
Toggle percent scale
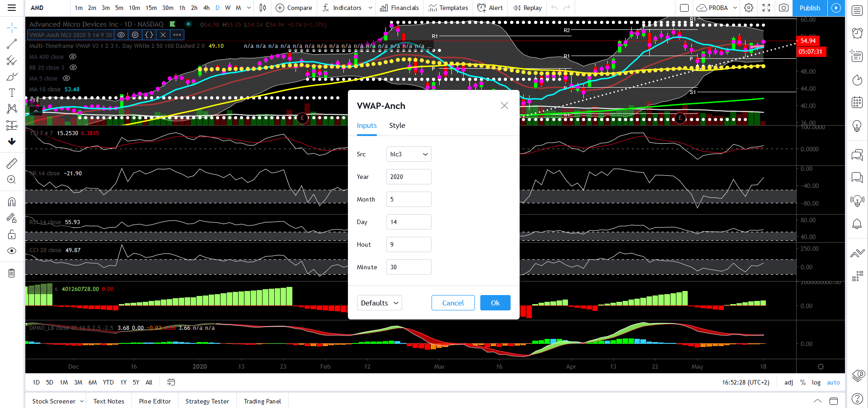(x=803, y=382)
